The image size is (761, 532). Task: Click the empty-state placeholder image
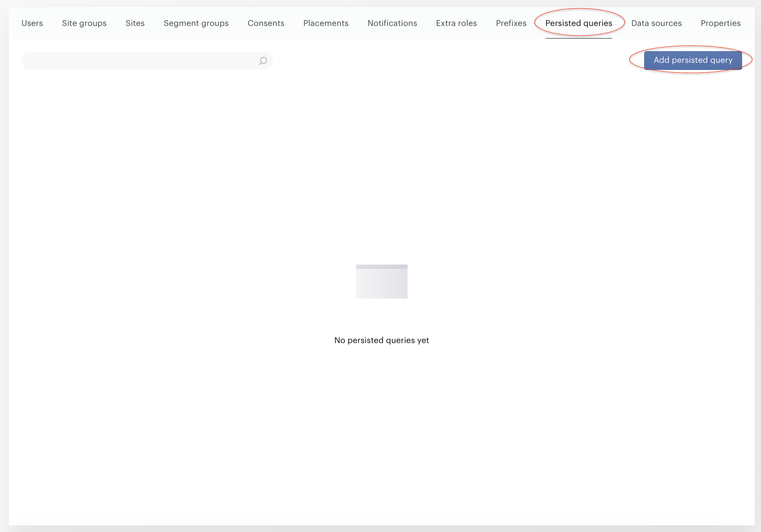[382, 281]
